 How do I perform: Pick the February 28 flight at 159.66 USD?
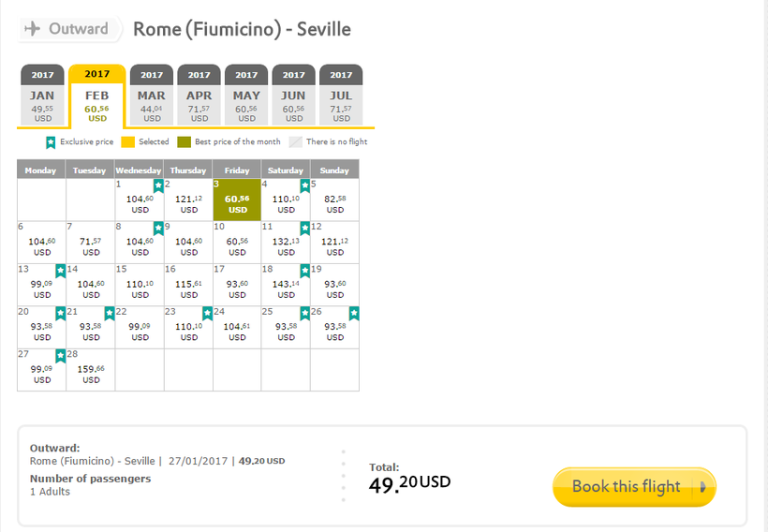91,369
